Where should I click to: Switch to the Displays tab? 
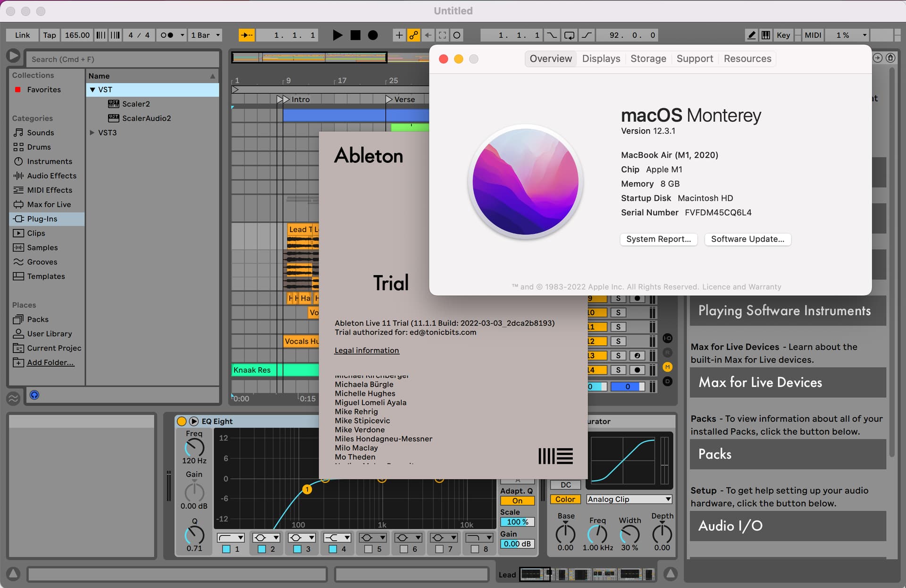pos(601,59)
